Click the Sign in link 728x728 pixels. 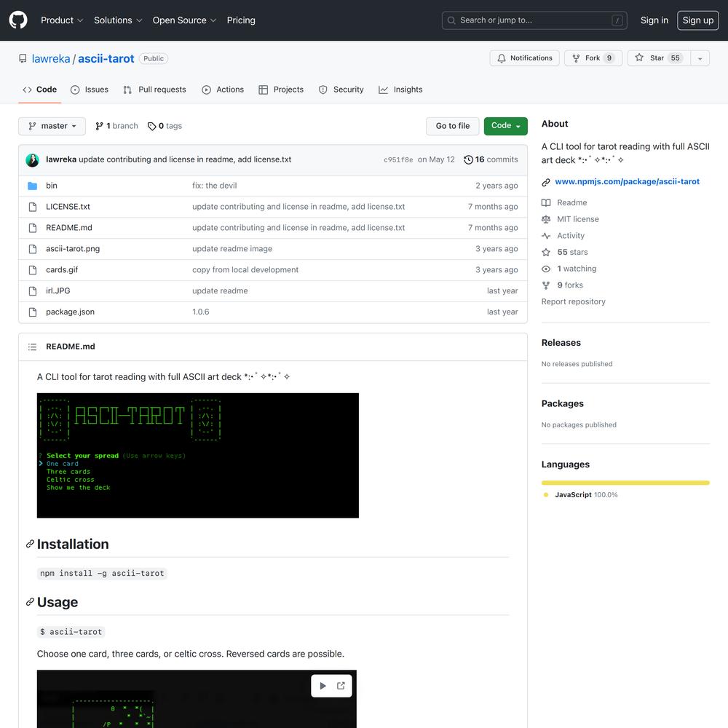coord(654,20)
